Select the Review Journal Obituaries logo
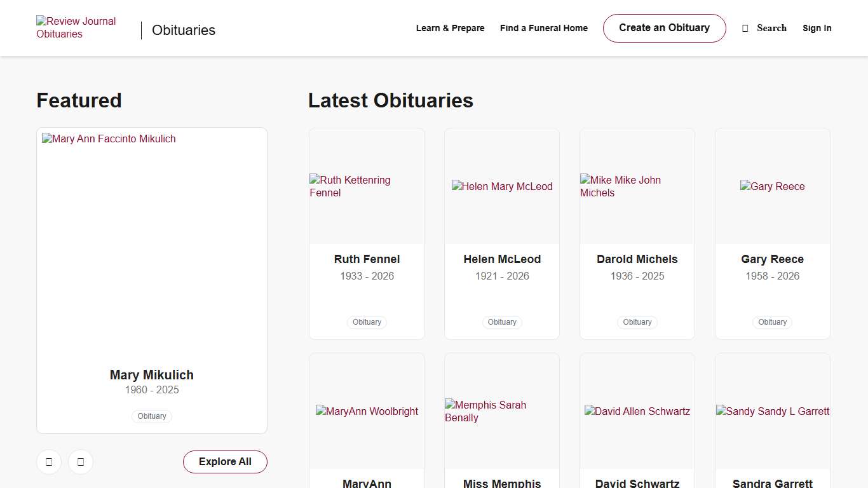 [x=76, y=27]
